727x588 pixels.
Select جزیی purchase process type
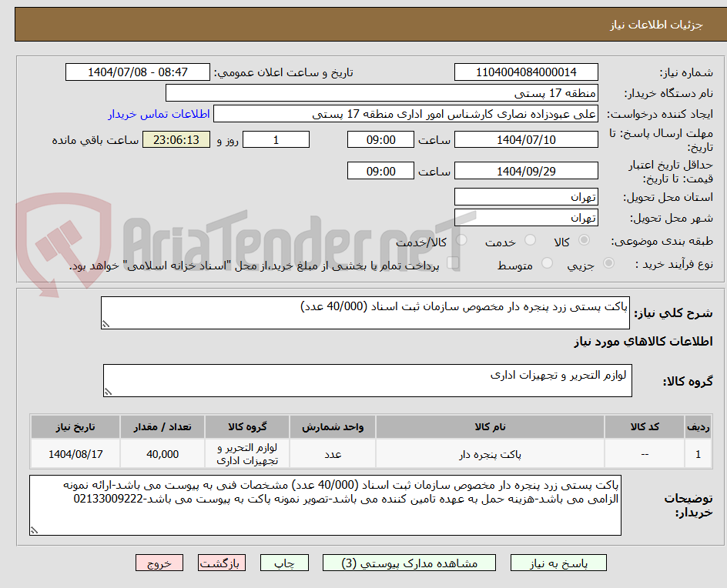608,262
